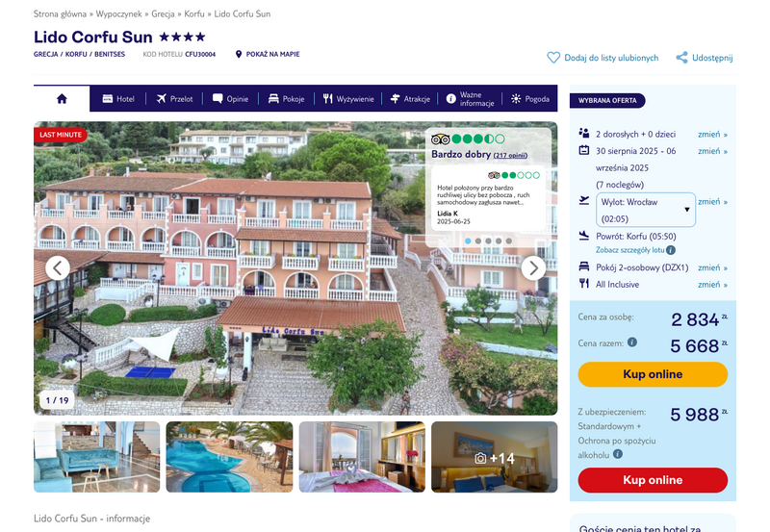This screenshot has height=532, width=770.
Task: Switch to the Pogoda tab
Action: [x=530, y=99]
